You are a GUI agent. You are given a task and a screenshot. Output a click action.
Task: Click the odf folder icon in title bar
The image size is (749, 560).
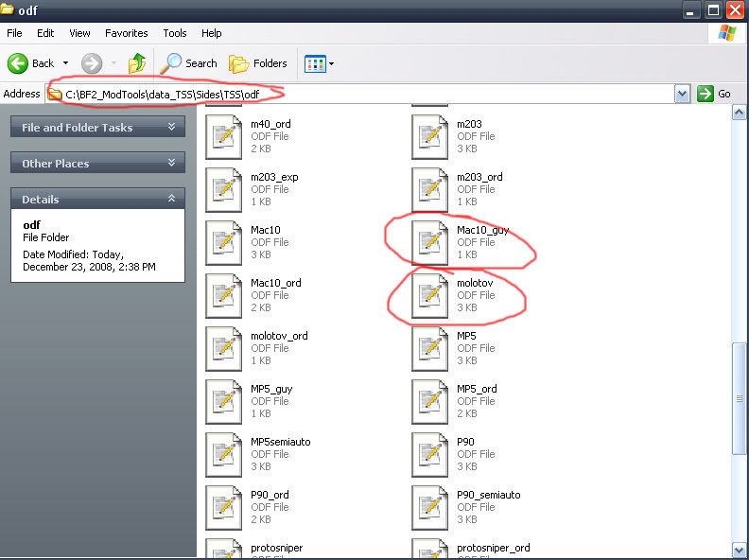(x=7, y=9)
